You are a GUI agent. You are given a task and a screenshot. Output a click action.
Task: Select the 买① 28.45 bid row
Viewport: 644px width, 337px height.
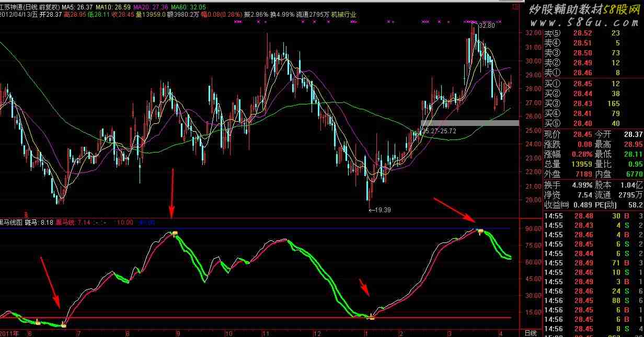tap(583, 84)
